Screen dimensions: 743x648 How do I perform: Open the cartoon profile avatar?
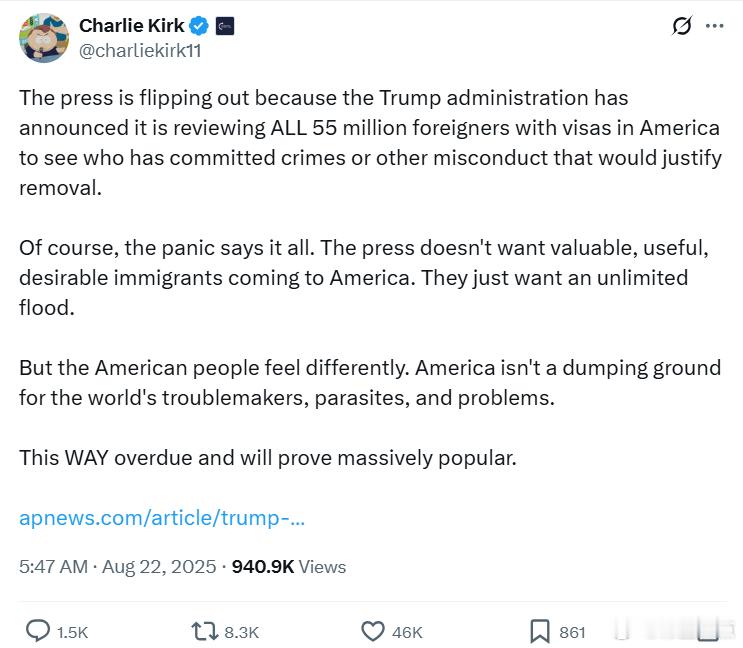pos(44,37)
